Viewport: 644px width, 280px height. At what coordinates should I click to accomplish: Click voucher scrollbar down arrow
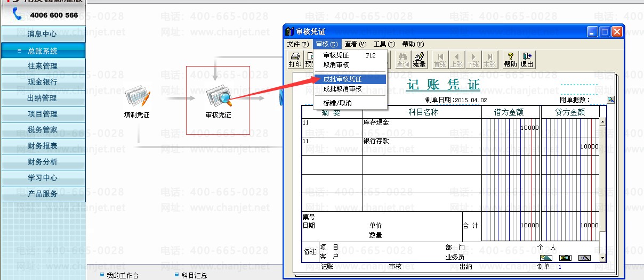pos(603,258)
